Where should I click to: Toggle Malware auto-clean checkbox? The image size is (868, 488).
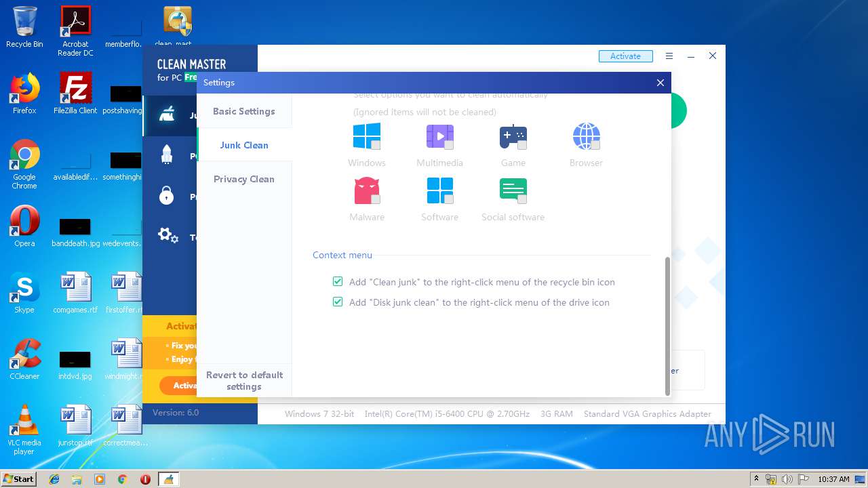tap(375, 199)
